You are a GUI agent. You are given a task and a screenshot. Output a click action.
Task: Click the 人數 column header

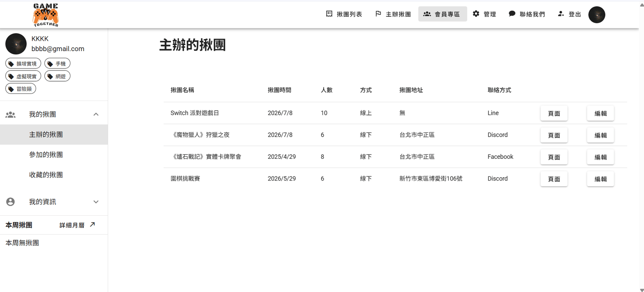pos(327,90)
